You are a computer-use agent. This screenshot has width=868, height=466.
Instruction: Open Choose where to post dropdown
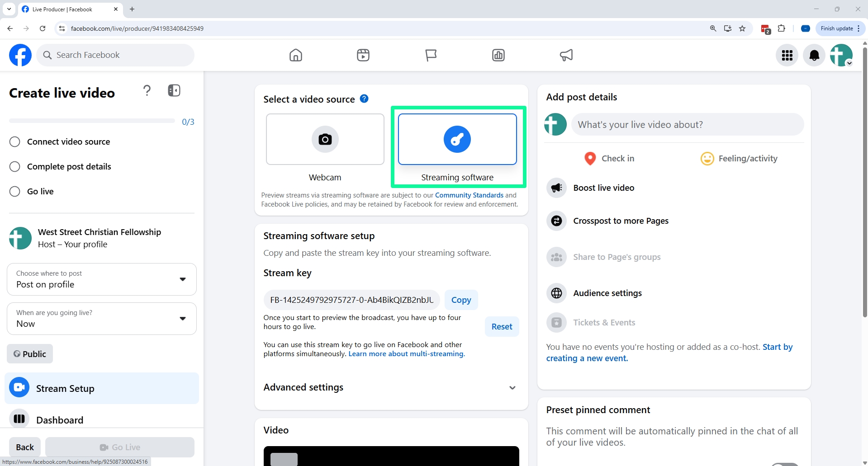click(x=102, y=279)
